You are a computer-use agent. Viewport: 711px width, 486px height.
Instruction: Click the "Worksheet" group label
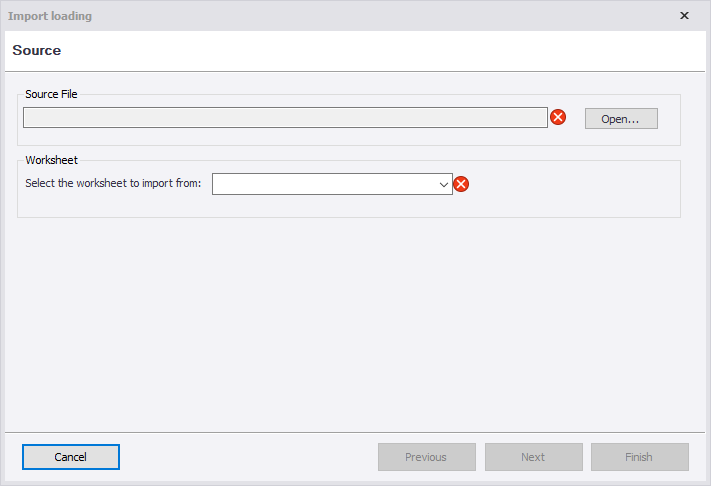(51, 160)
